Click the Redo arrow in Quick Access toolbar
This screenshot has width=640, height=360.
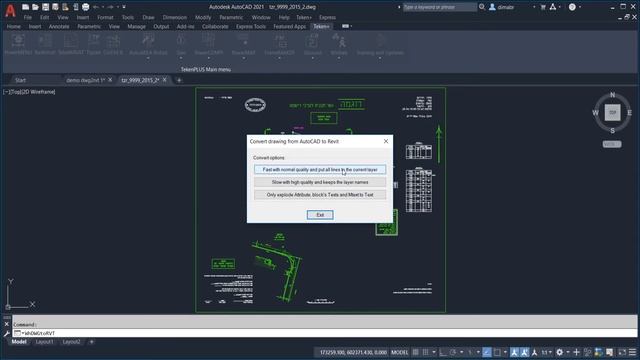pyautogui.click(x=110, y=7)
